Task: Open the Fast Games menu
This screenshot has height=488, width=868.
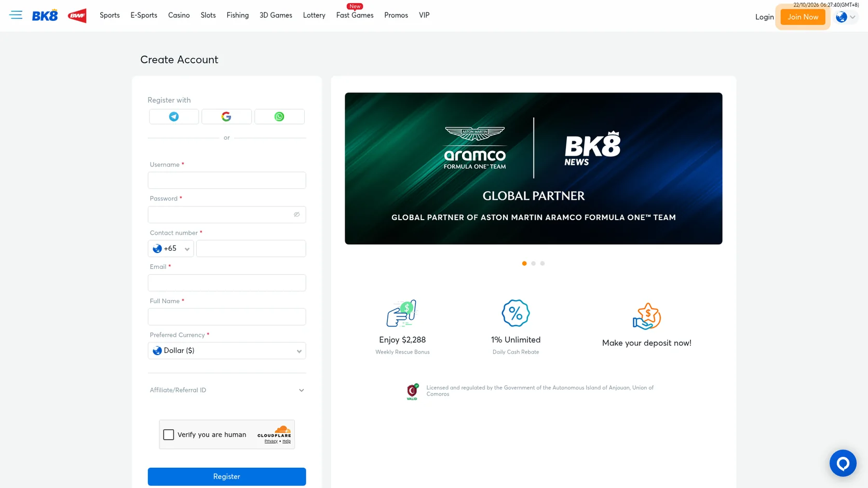Action: 355,15
